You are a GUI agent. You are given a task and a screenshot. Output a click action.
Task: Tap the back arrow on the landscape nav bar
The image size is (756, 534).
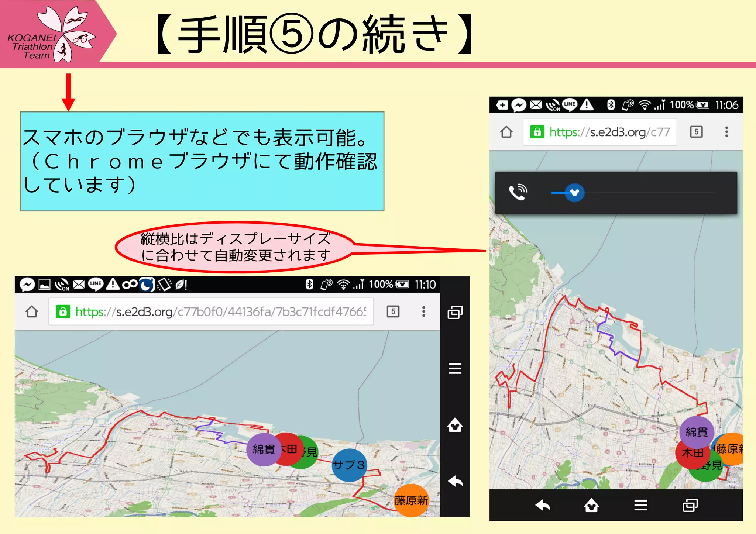(x=455, y=481)
